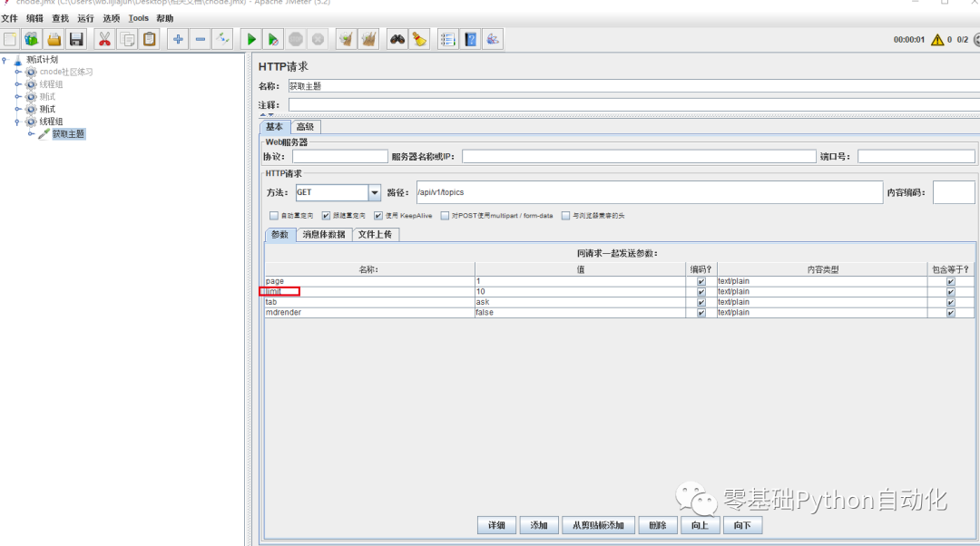Toggle the 自动重定向 checkbox
The height and width of the screenshot is (546, 980).
pyautogui.click(x=274, y=216)
